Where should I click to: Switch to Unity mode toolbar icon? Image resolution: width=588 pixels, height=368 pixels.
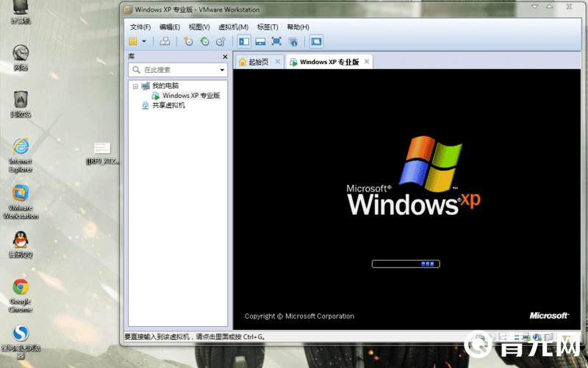point(293,41)
